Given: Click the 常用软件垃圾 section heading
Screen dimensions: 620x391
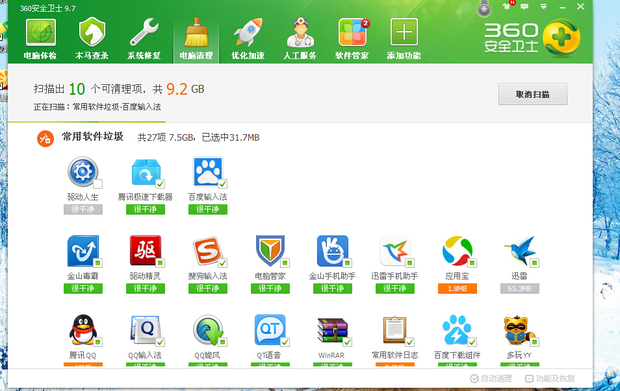Looking at the screenshot, I should 93,137.
